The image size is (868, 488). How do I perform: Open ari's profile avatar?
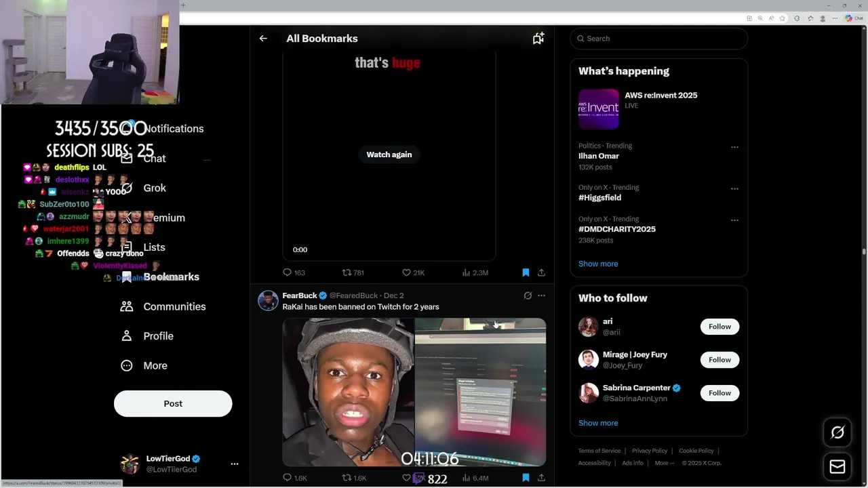[x=589, y=327]
